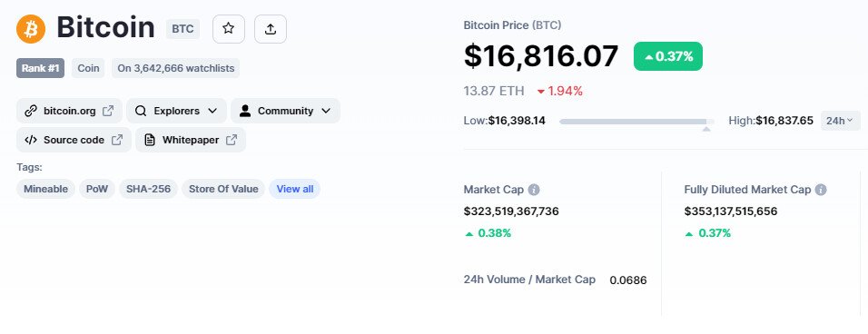
Task: Click the BTC ticker badge
Action: (182, 29)
